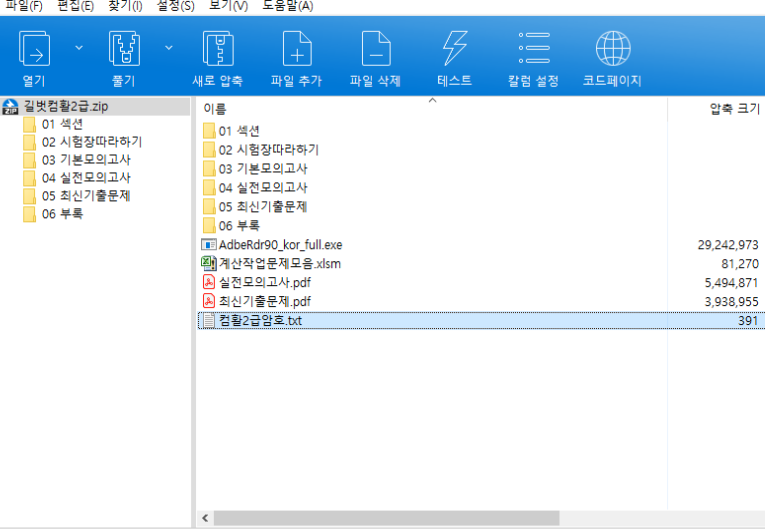Screen dimensions: 765x529
Task: Open the 도움말(A) menu
Action: point(287,6)
